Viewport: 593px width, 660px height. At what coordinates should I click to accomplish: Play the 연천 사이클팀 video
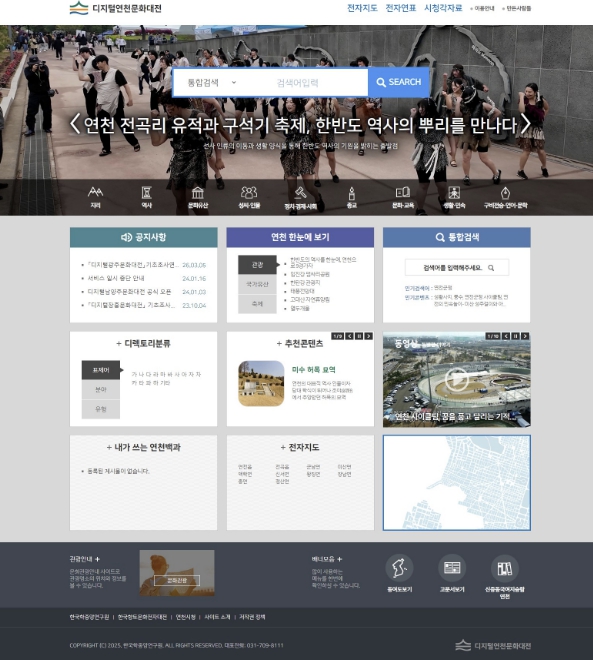457,379
